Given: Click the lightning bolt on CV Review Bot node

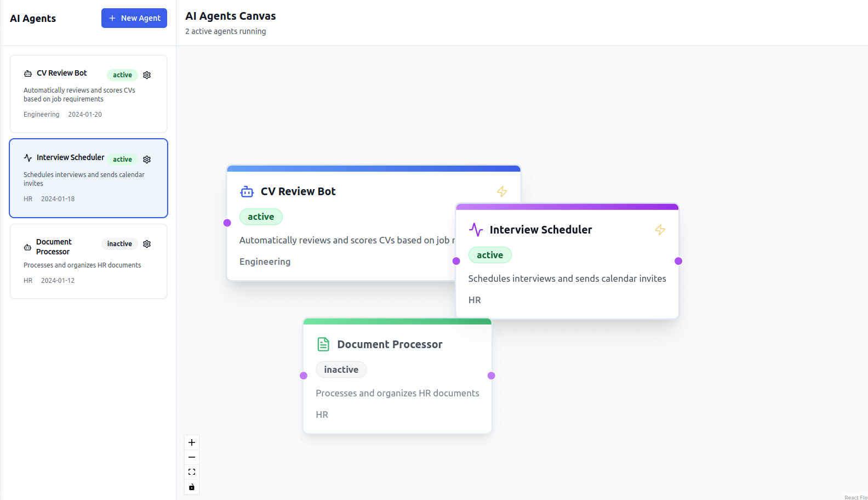Looking at the screenshot, I should (x=502, y=191).
